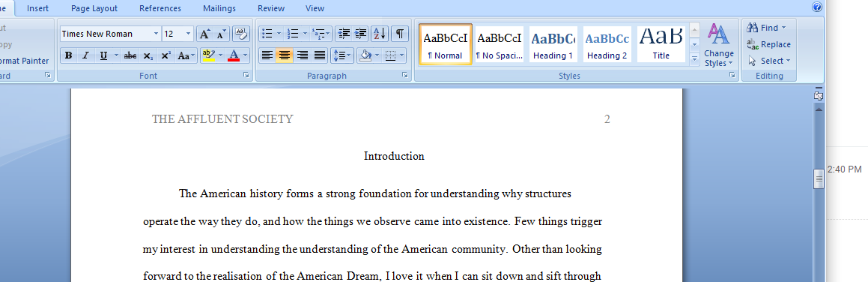Expand the font name dropdown
The width and height of the screenshot is (868, 282).
pyautogui.click(x=156, y=34)
